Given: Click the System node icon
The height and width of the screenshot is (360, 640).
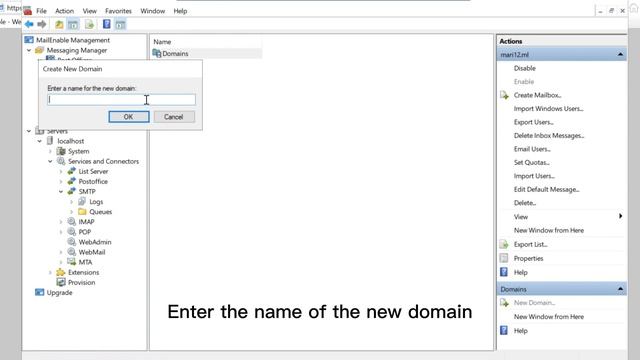Looking at the screenshot, I should pos(61,151).
